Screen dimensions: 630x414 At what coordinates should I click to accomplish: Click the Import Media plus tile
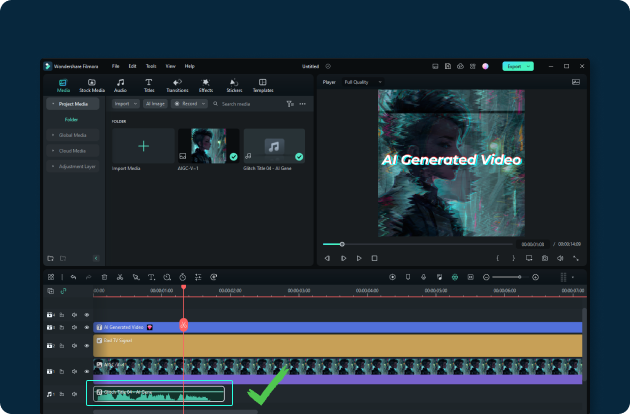(143, 146)
